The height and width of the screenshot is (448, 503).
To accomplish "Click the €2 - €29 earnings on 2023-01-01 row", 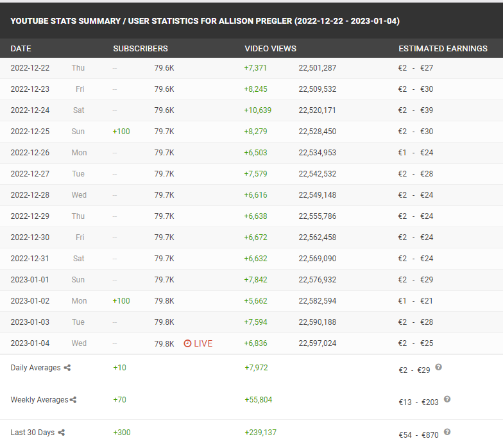I will tap(416, 280).
